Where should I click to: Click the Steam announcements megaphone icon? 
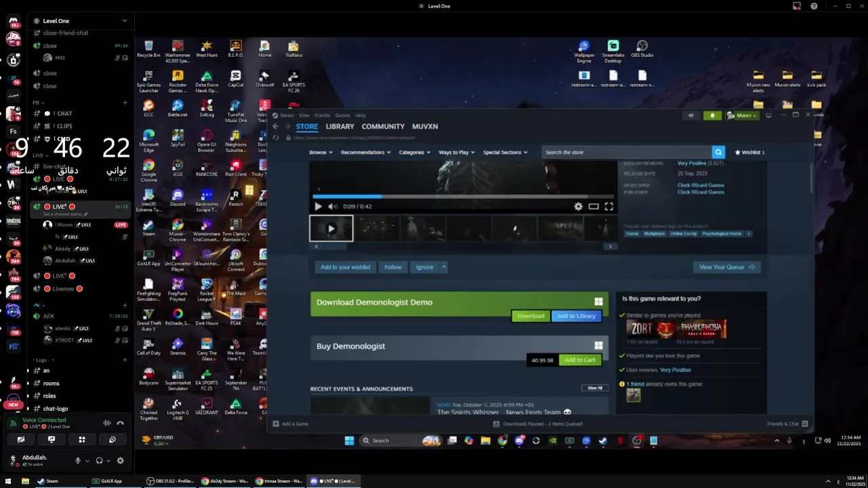pyautogui.click(x=691, y=115)
